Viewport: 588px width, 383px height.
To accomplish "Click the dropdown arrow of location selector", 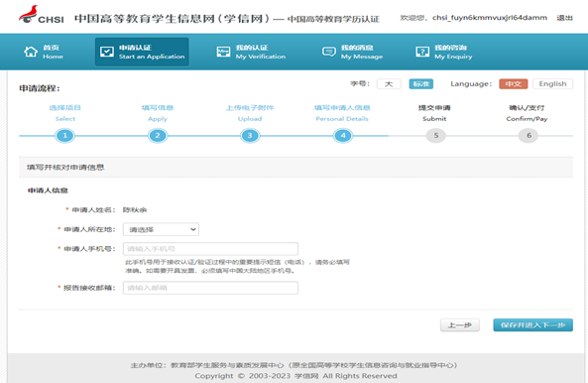I will click(x=193, y=229).
